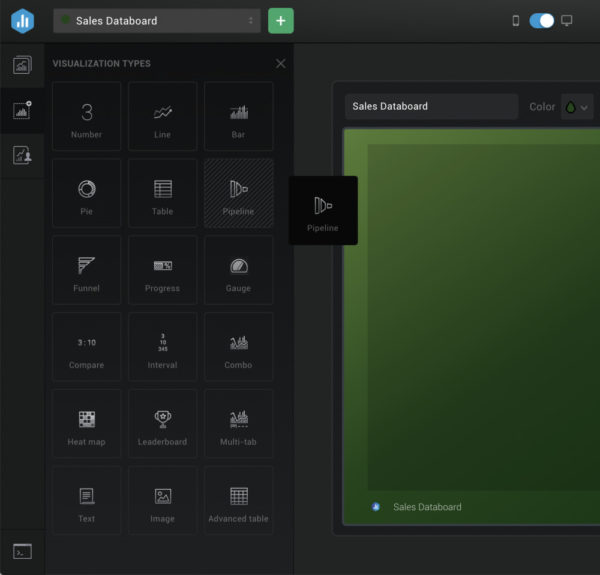Toggle the mobile/desktop view switch

pyautogui.click(x=541, y=21)
